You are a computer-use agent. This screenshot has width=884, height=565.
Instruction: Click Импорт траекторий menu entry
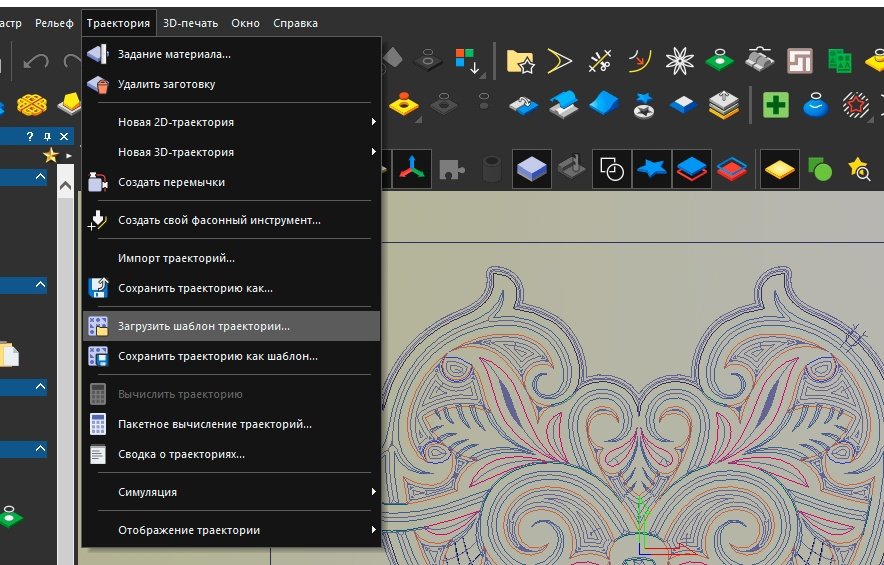pos(176,258)
